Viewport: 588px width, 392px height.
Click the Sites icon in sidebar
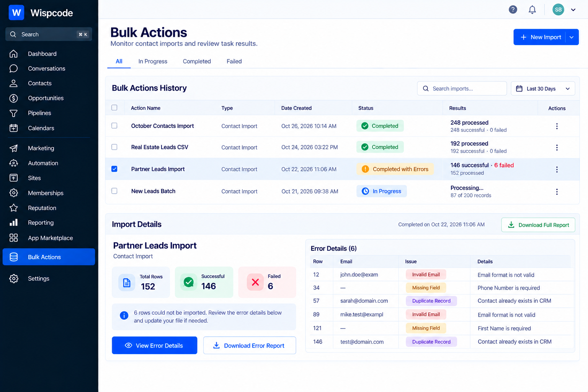coord(13,178)
